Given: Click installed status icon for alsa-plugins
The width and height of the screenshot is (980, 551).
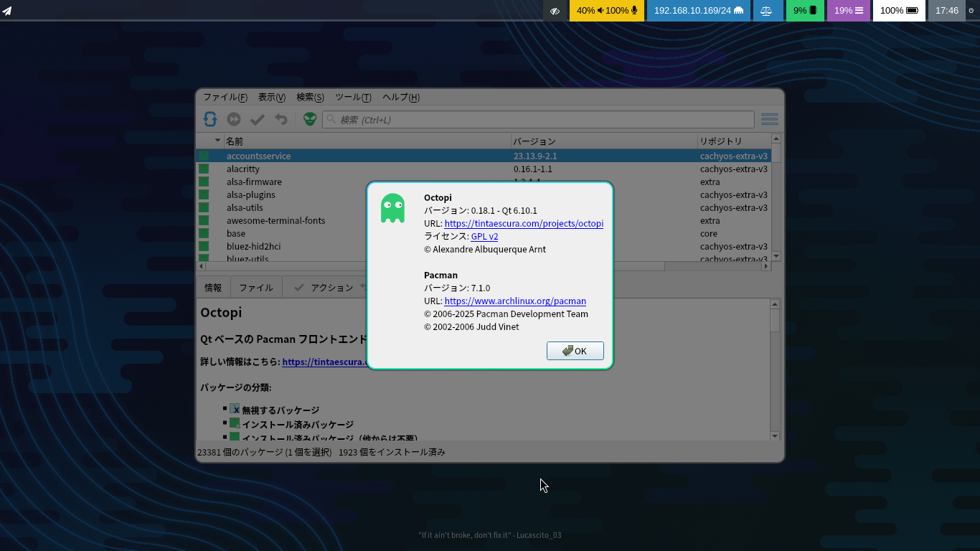Looking at the screenshot, I should tap(204, 194).
